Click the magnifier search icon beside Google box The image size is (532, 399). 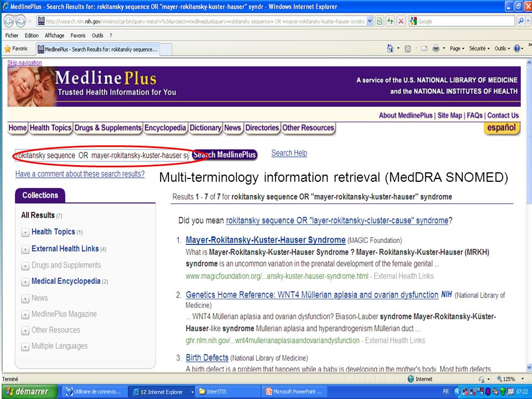pyautogui.click(x=521, y=22)
